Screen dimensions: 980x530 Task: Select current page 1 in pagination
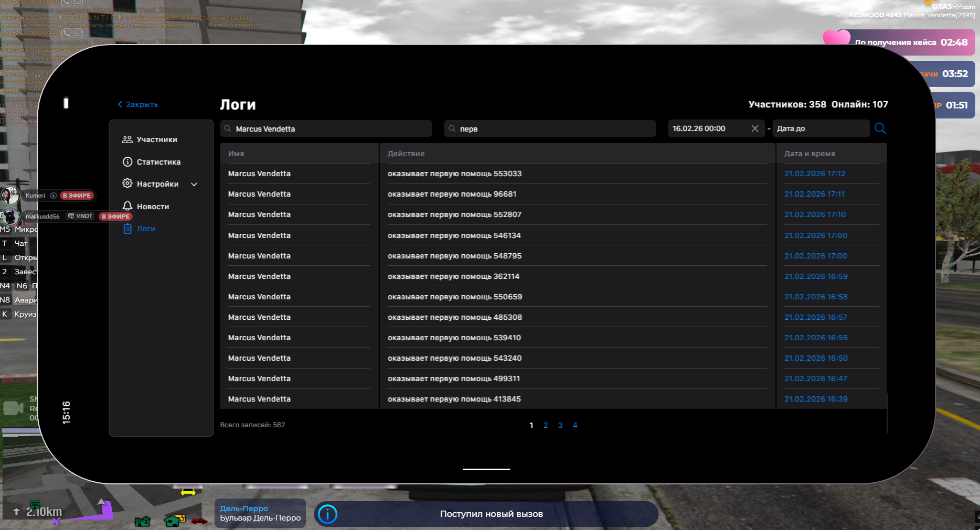click(531, 425)
